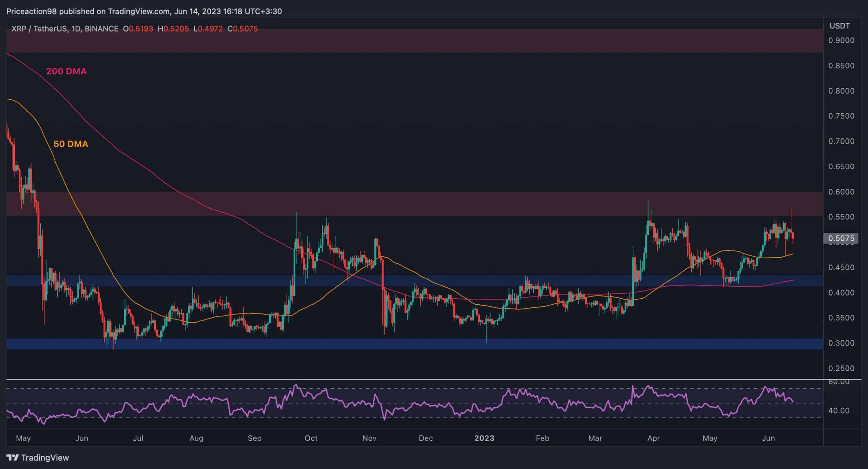The width and height of the screenshot is (868, 469).
Task: Select the 200 DMA line label
Action: [x=66, y=72]
